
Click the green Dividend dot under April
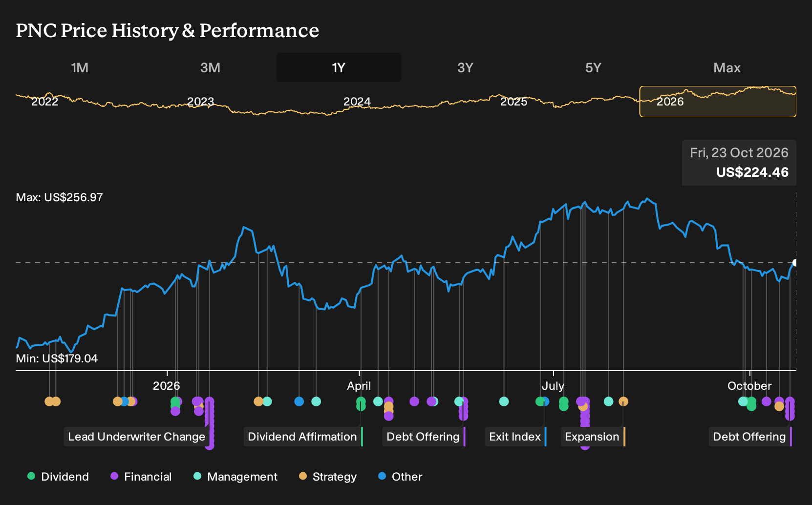tap(361, 401)
